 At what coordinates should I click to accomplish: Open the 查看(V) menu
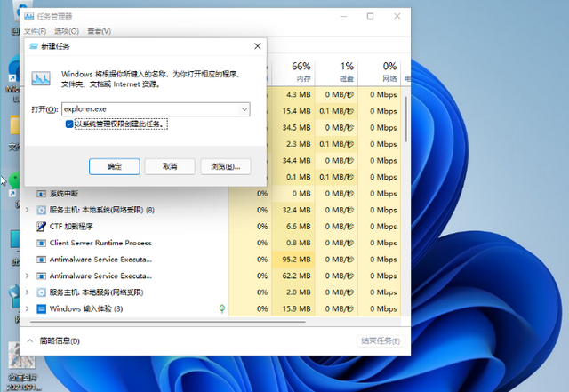tap(99, 31)
